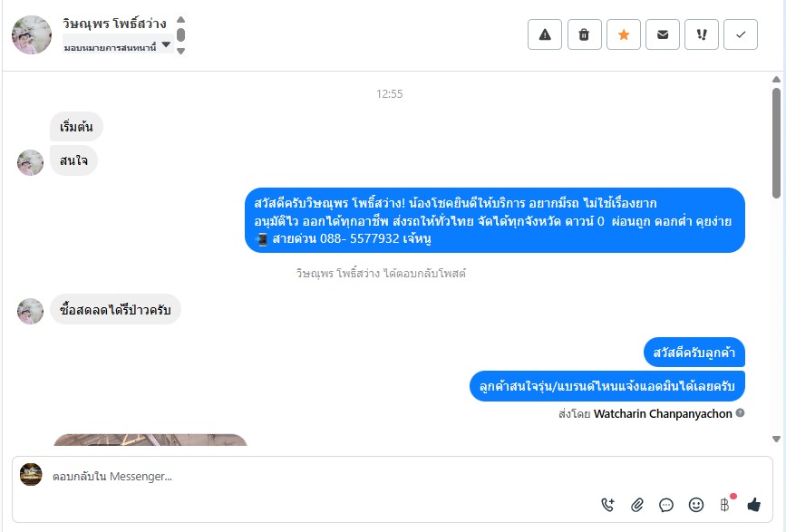Click the header scroll-up arrow
786x532 pixels.
coord(181,20)
